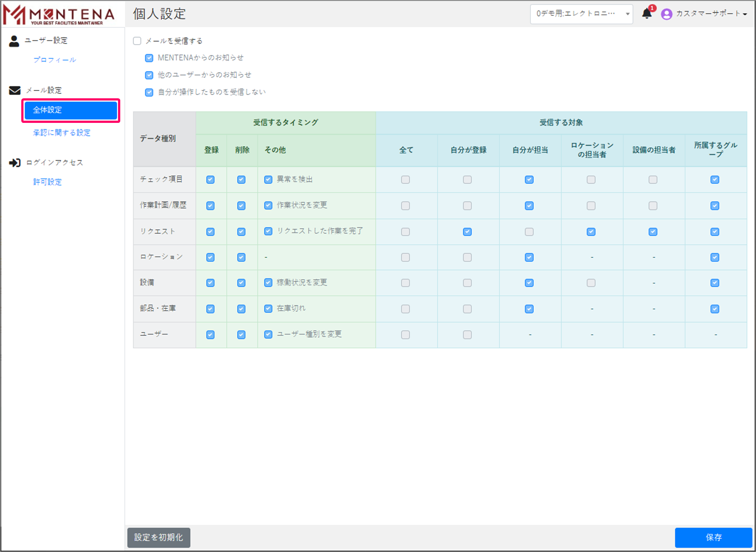The width and height of the screenshot is (756, 552).
Task: Open the 0デモ用:エレクトロニ… dropdown
Action: tap(581, 14)
